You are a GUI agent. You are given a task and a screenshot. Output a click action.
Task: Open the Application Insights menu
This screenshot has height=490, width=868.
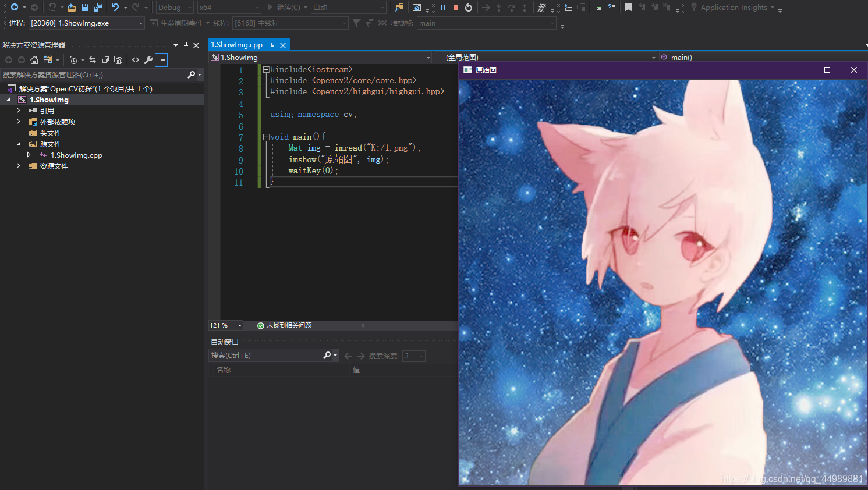(x=733, y=8)
